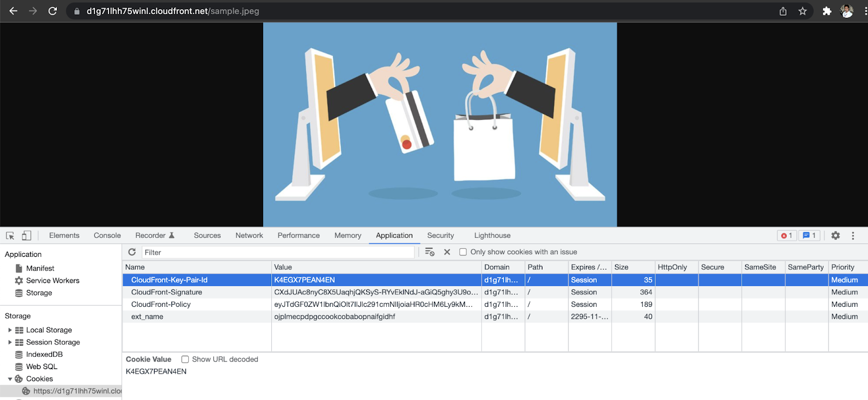The image size is (868, 400).
Task: Click the address bar URL
Action: coord(173,11)
